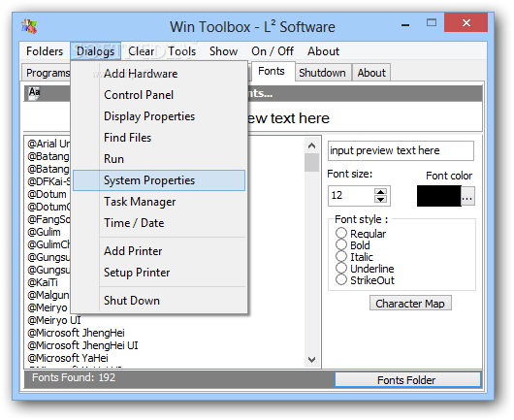The width and height of the screenshot is (514, 420).
Task: Open the font color picker ellipsis button
Action: (x=467, y=196)
